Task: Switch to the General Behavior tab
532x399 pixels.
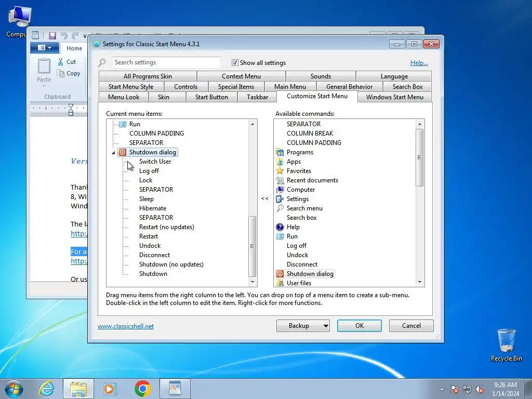Action: click(x=350, y=87)
